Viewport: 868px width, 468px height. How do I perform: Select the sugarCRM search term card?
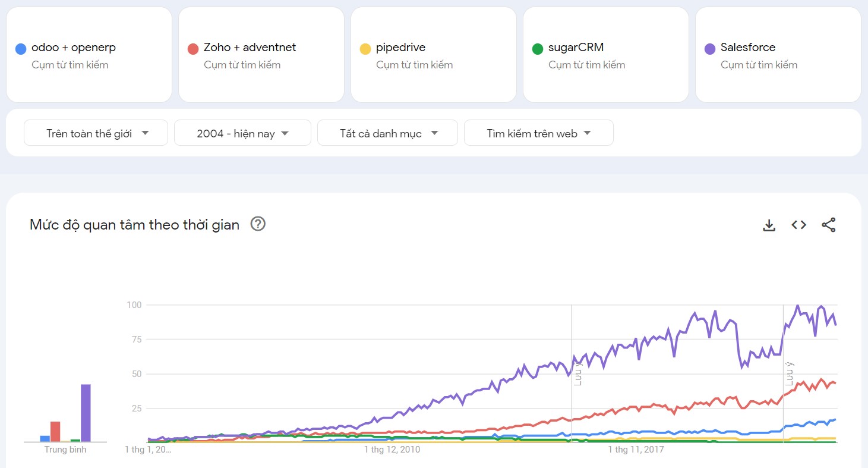(x=605, y=55)
